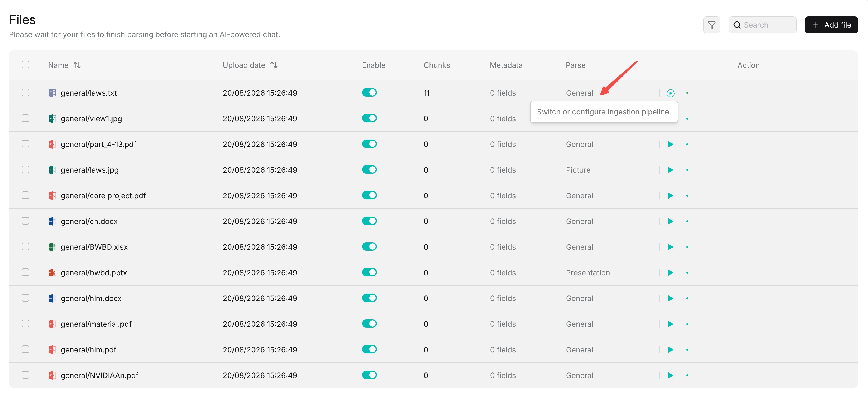This screenshot has width=868, height=404.
Task: Edit the 0 fields metadata for general/hlm.docx
Action: pyautogui.click(x=503, y=298)
